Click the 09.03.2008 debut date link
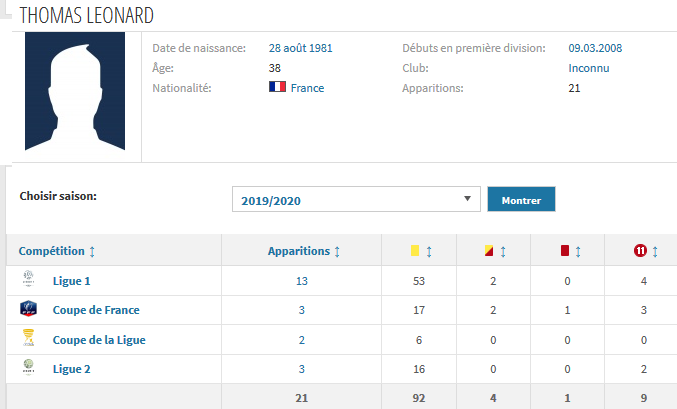 [596, 47]
